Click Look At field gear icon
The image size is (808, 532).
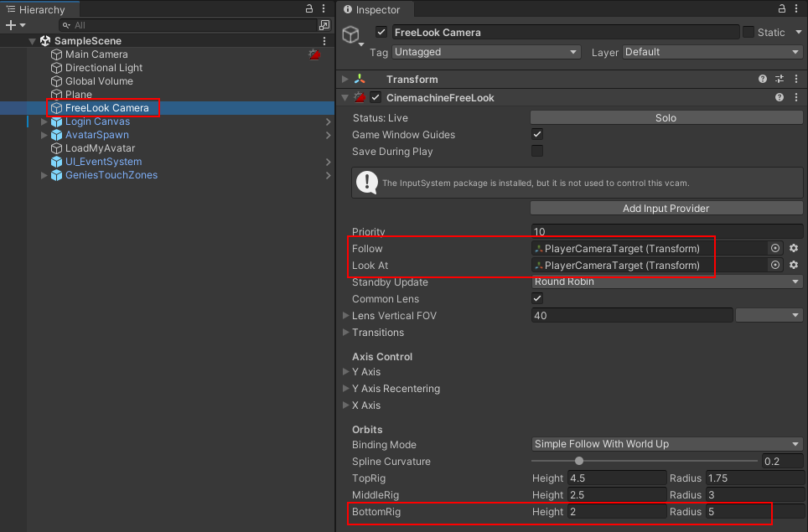794,265
